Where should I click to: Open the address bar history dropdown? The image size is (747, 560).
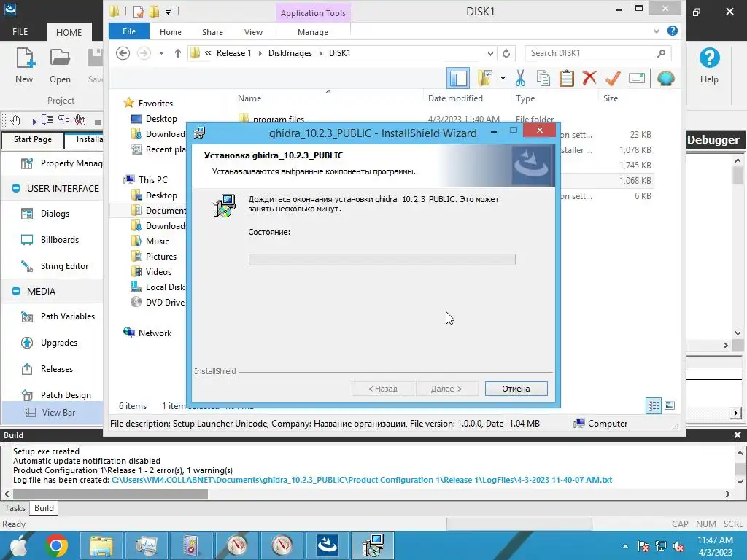coord(490,53)
